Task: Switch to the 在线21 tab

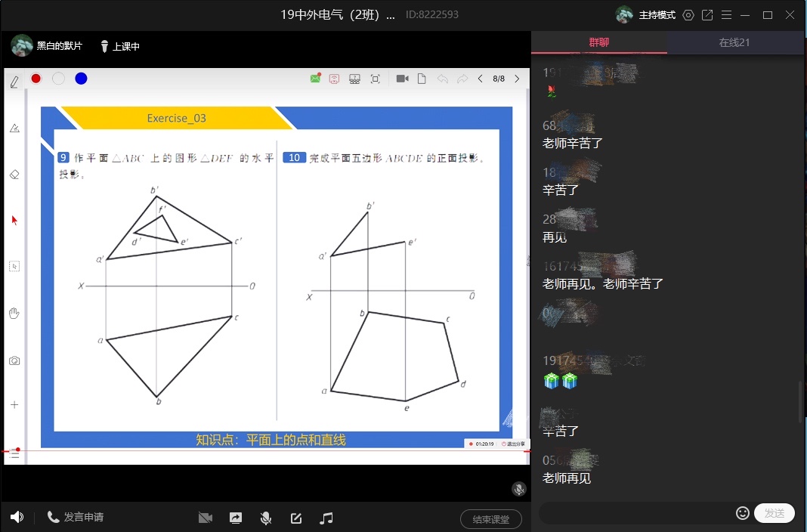Action: [734, 42]
